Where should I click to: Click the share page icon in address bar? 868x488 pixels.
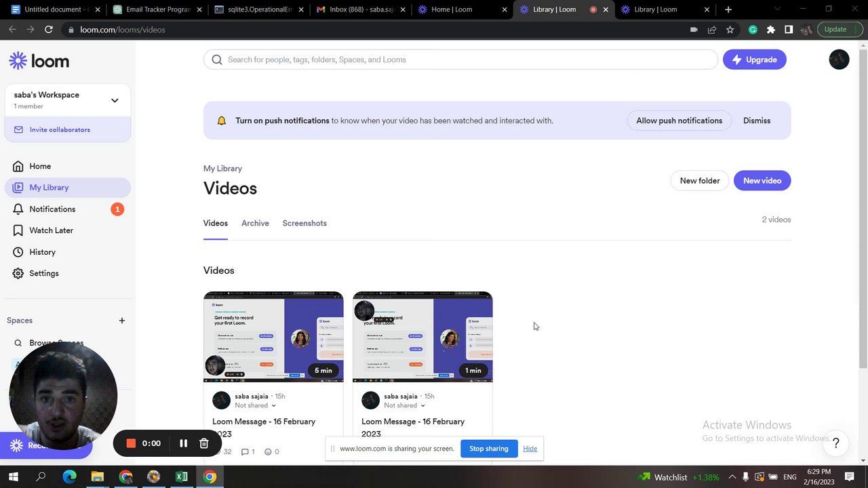click(711, 30)
